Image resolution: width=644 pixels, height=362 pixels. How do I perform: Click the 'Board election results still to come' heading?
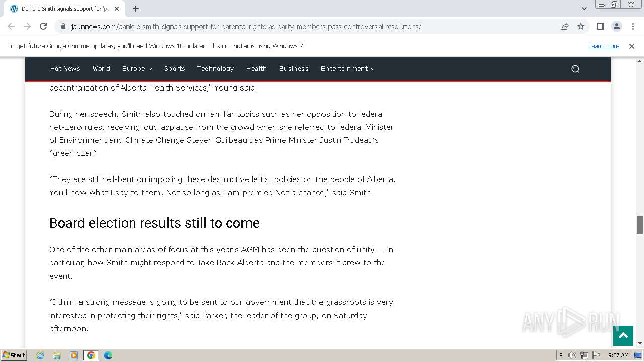(x=154, y=223)
